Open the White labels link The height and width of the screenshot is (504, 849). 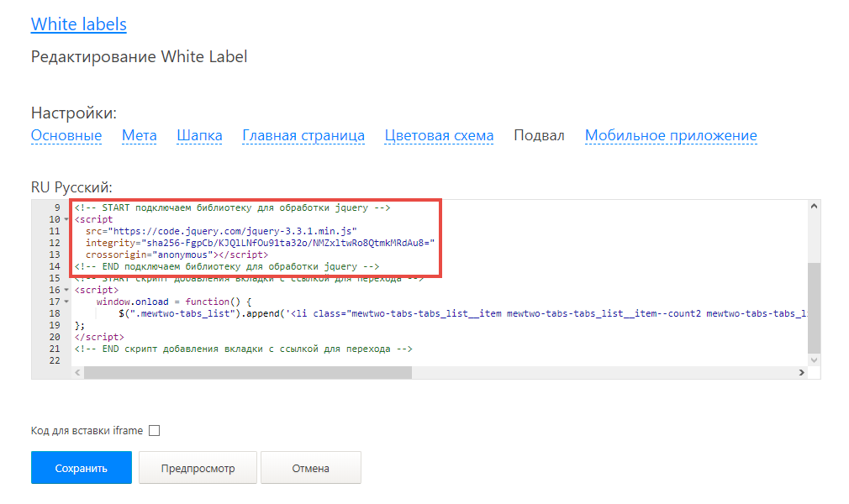pyautogui.click(x=78, y=24)
